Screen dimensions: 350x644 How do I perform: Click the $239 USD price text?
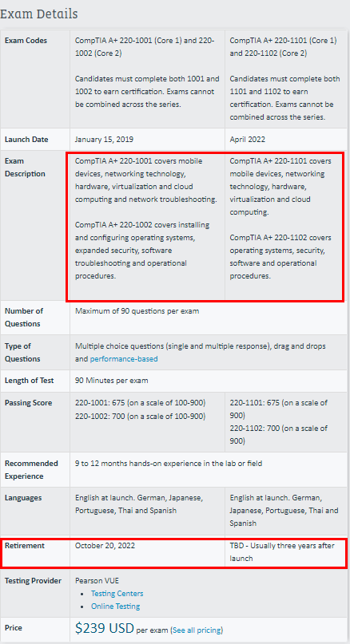coord(105,628)
